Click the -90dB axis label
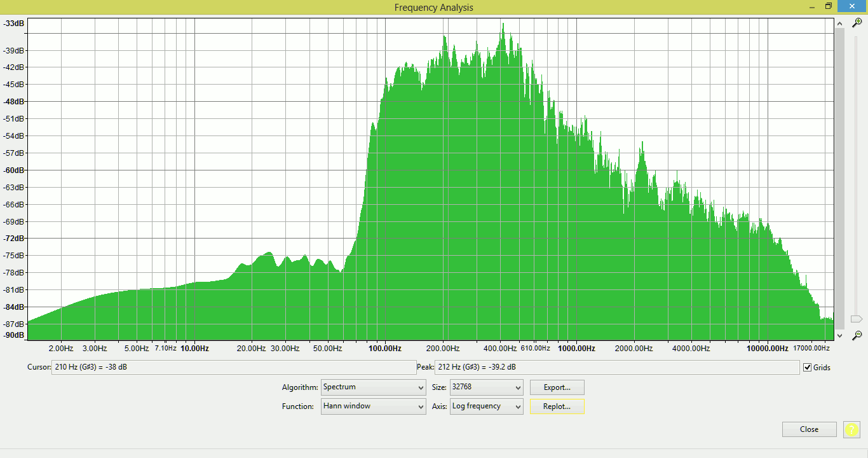868x458 pixels. pos(14,335)
